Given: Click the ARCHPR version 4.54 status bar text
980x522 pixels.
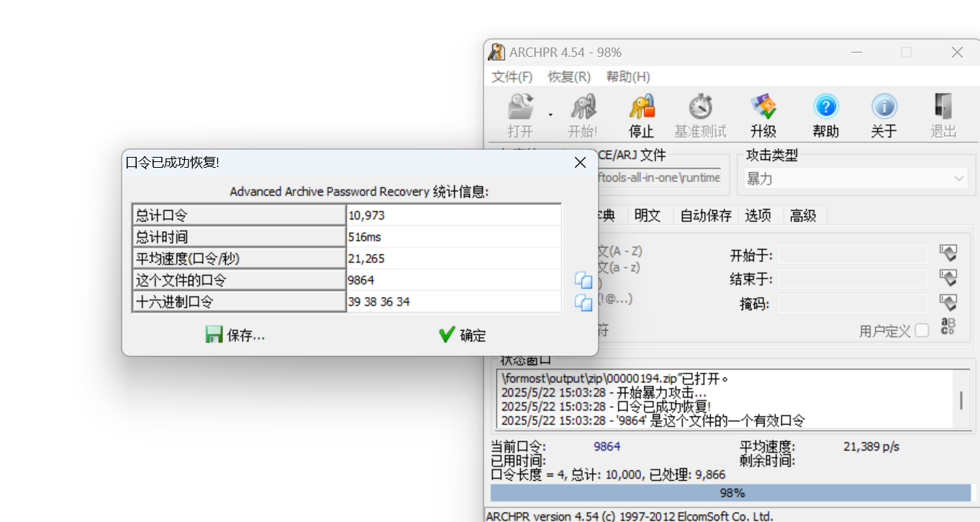Looking at the screenshot, I should point(630,516).
